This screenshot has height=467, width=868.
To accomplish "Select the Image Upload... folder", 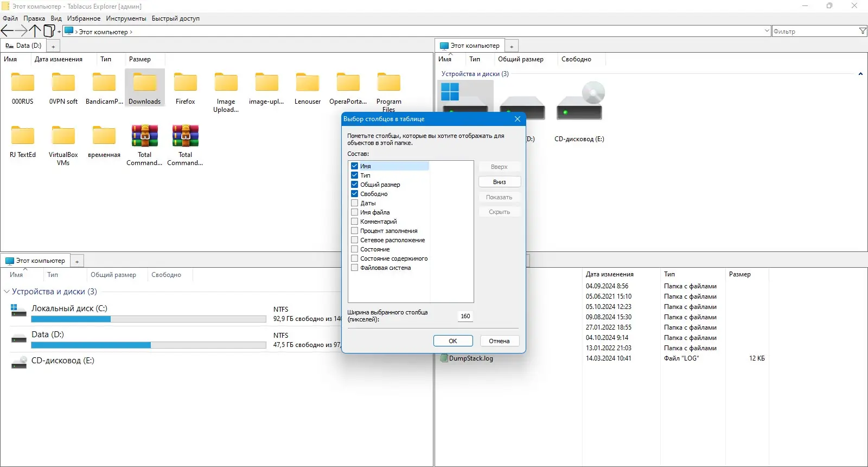I will (x=226, y=82).
